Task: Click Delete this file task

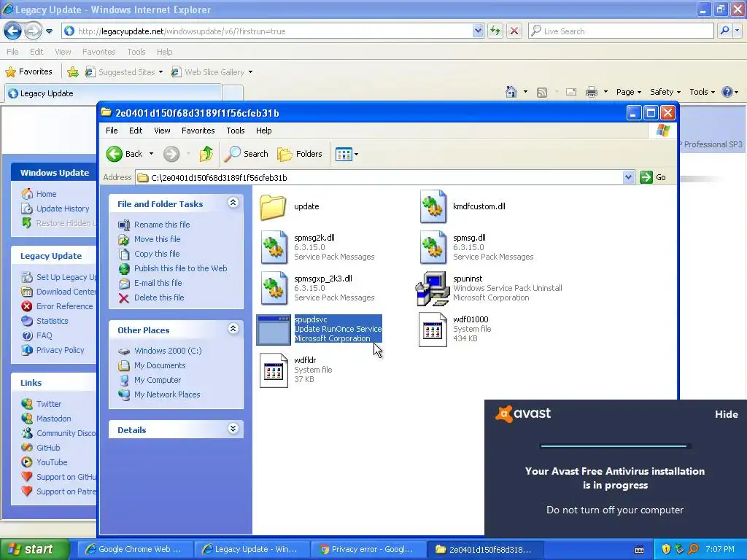Action: pyautogui.click(x=159, y=297)
